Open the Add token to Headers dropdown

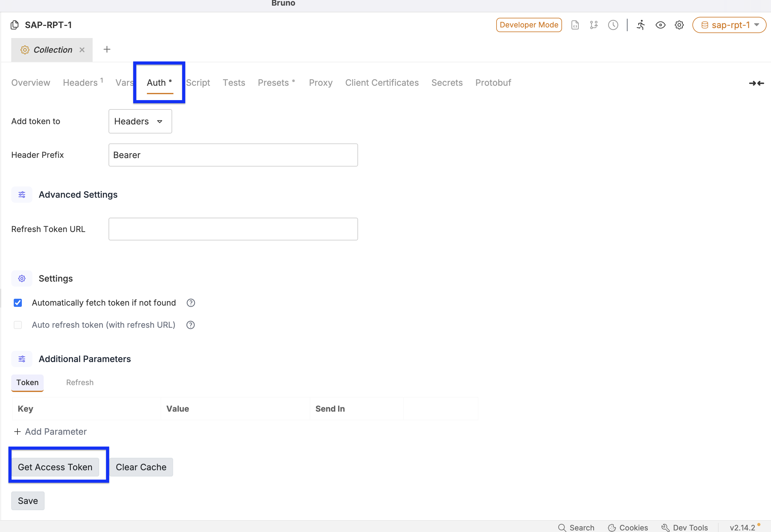coord(140,121)
